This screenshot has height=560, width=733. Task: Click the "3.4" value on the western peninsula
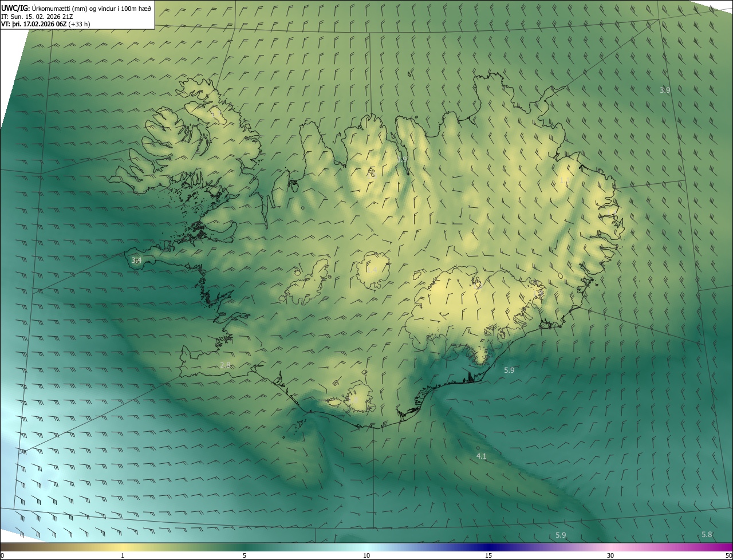[136, 261]
